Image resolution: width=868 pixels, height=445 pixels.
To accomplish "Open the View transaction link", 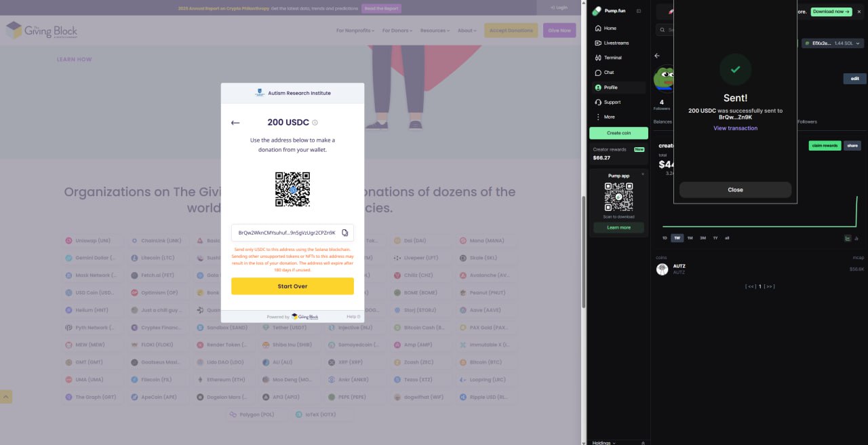I will coord(735,128).
